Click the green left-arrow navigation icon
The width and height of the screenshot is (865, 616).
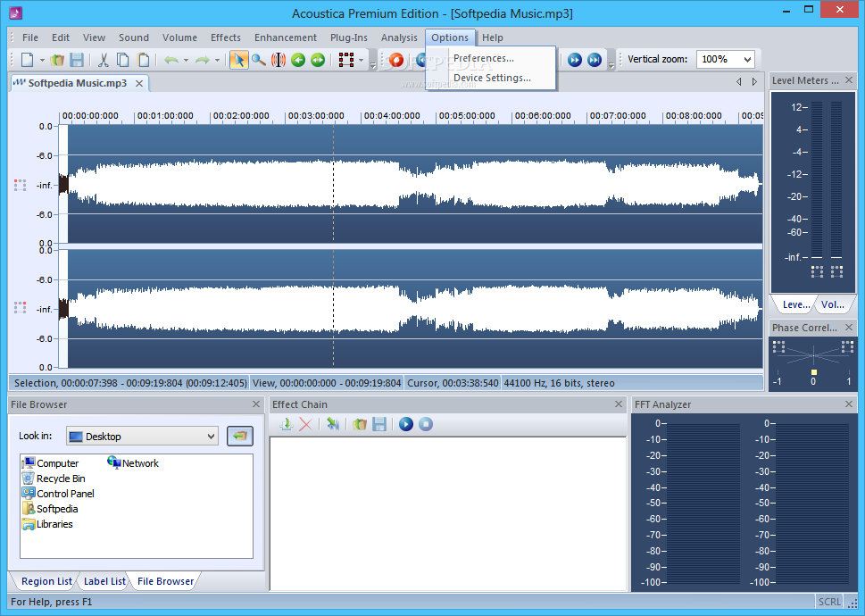click(x=298, y=60)
